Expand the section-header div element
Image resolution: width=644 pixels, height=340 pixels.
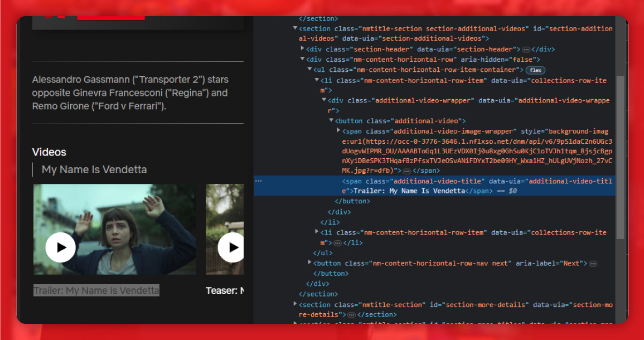coord(302,49)
